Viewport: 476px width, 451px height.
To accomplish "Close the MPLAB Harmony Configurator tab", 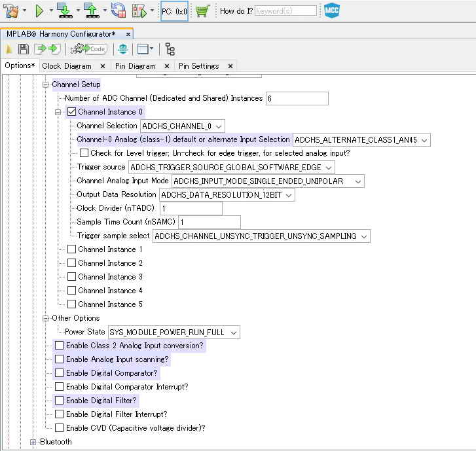I will click(x=128, y=34).
